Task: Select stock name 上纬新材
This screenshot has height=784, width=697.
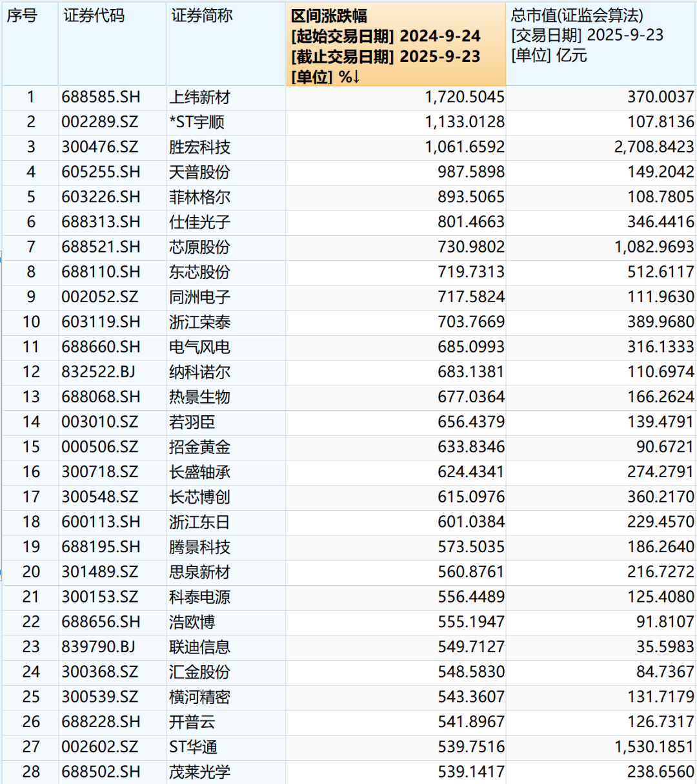Action: pyautogui.click(x=199, y=98)
